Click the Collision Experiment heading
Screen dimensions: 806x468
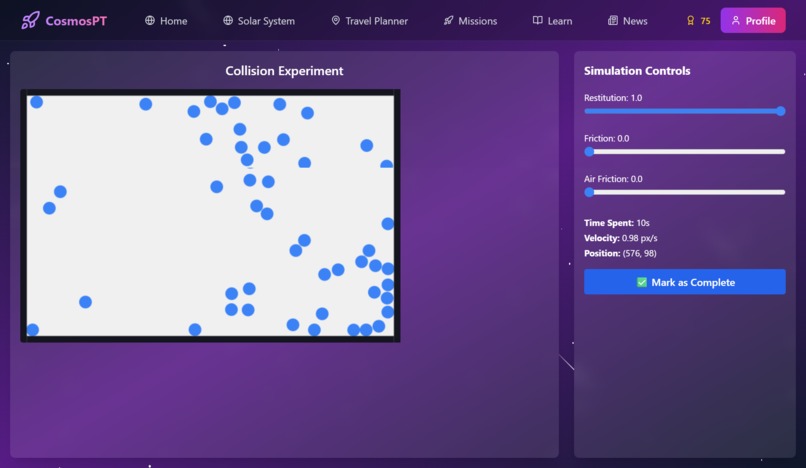(x=284, y=71)
